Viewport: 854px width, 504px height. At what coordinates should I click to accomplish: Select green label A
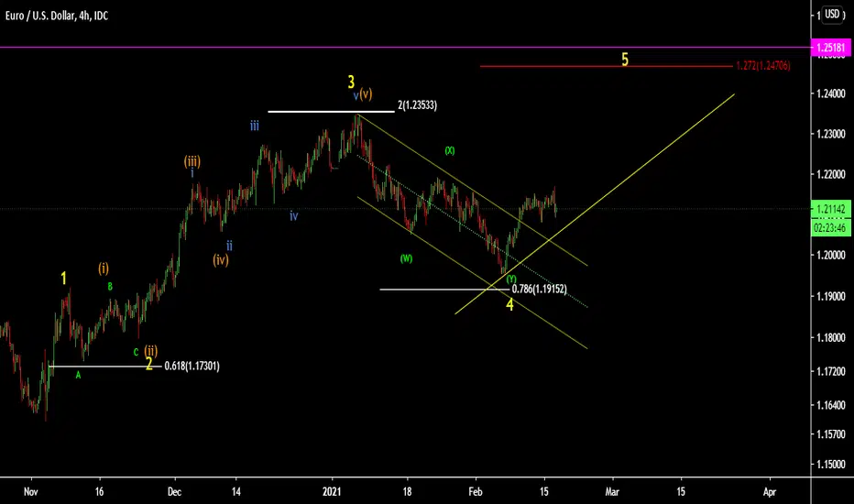pos(78,375)
